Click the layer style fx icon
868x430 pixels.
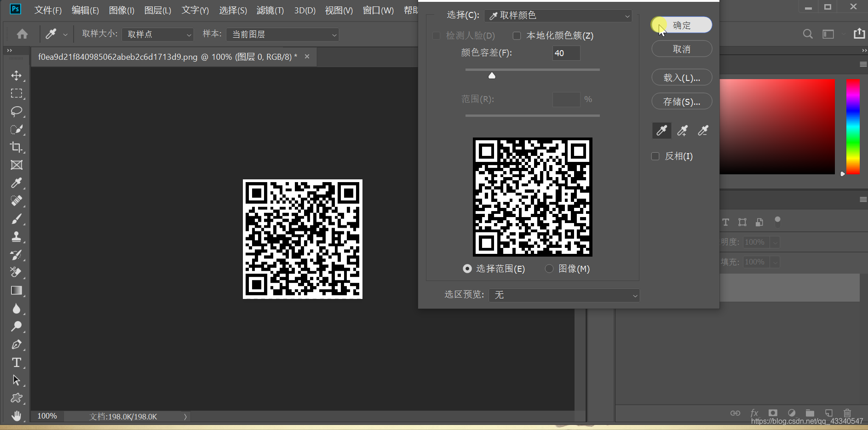pos(754,413)
